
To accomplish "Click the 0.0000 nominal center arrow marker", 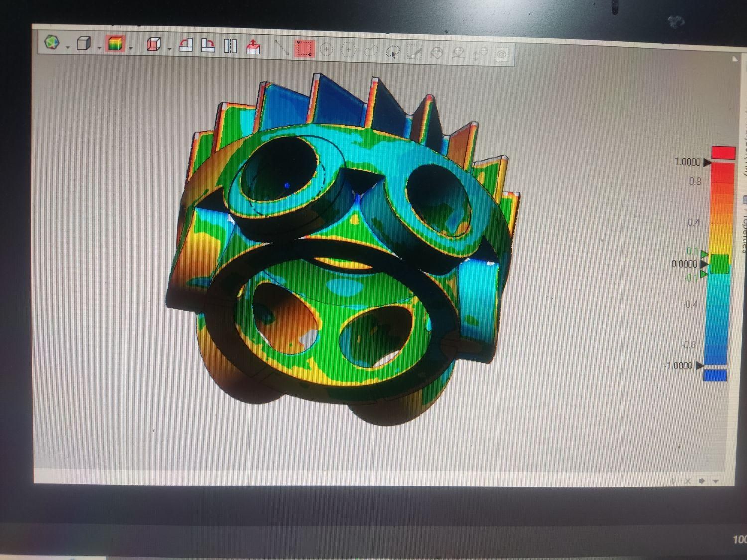I will [x=704, y=264].
